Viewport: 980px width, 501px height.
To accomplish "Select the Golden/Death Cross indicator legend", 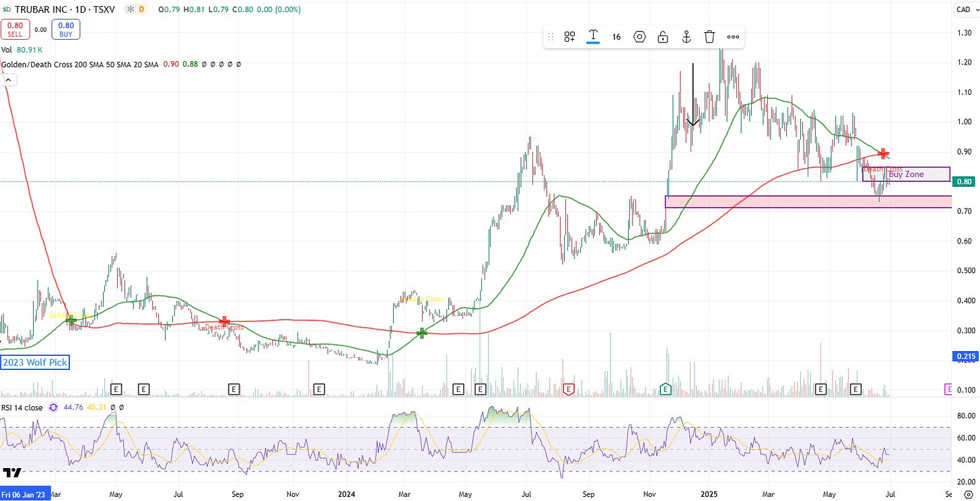I will [79, 64].
